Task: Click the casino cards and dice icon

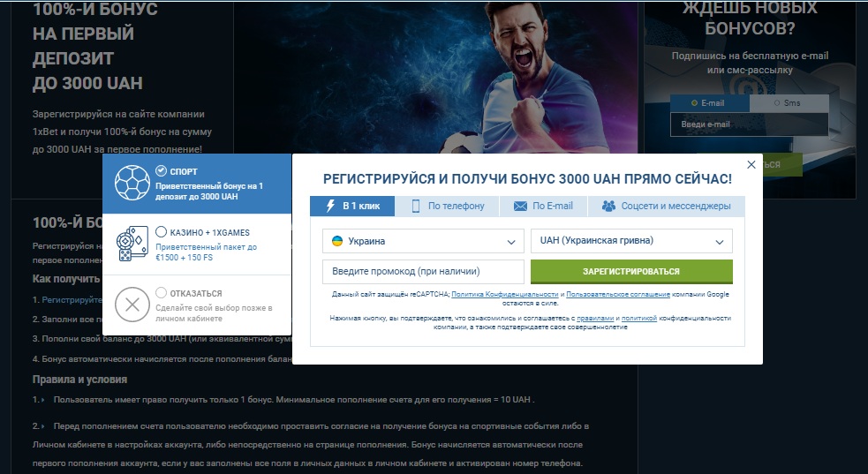Action: [x=132, y=244]
